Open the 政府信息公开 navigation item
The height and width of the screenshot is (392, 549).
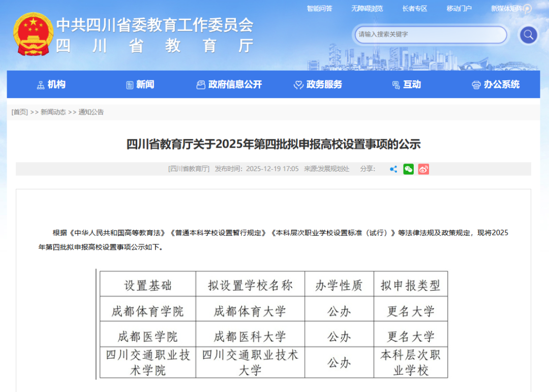click(x=229, y=85)
